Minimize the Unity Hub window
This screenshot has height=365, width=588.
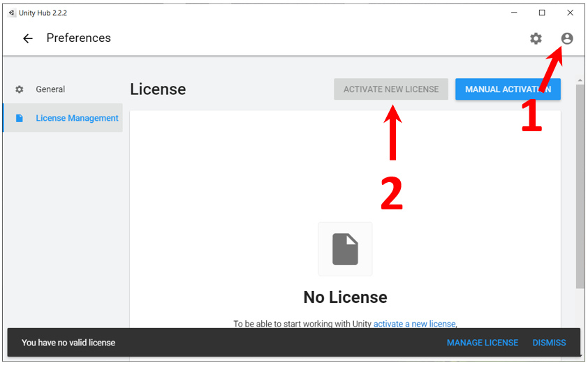tap(514, 13)
